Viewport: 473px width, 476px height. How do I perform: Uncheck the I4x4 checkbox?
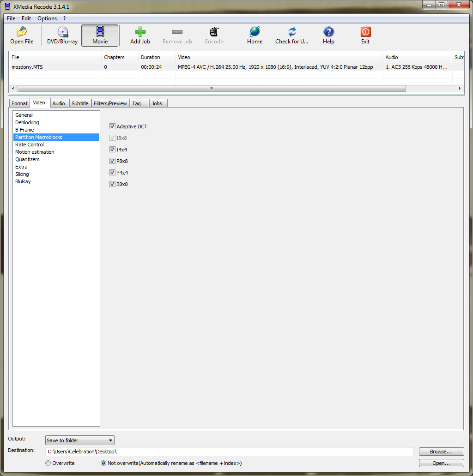pyautogui.click(x=112, y=150)
